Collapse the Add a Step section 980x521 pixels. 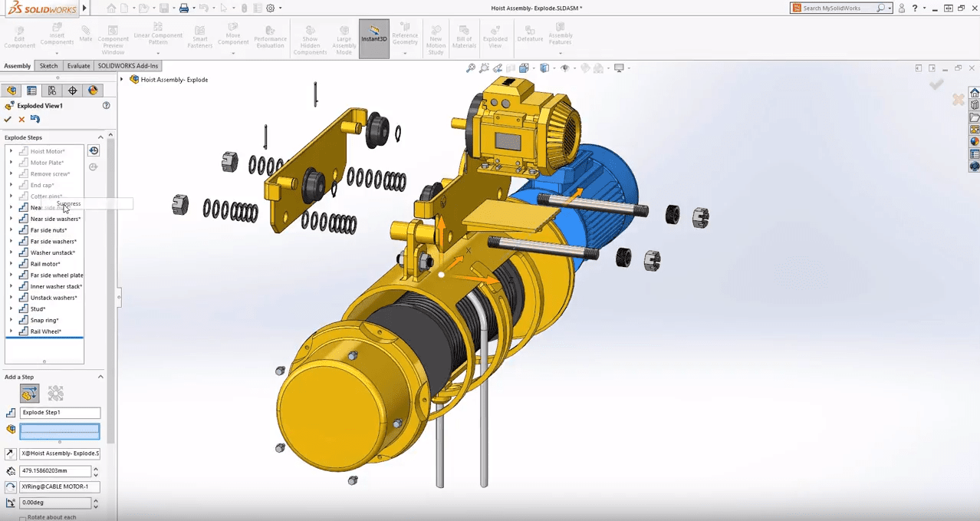(x=100, y=377)
